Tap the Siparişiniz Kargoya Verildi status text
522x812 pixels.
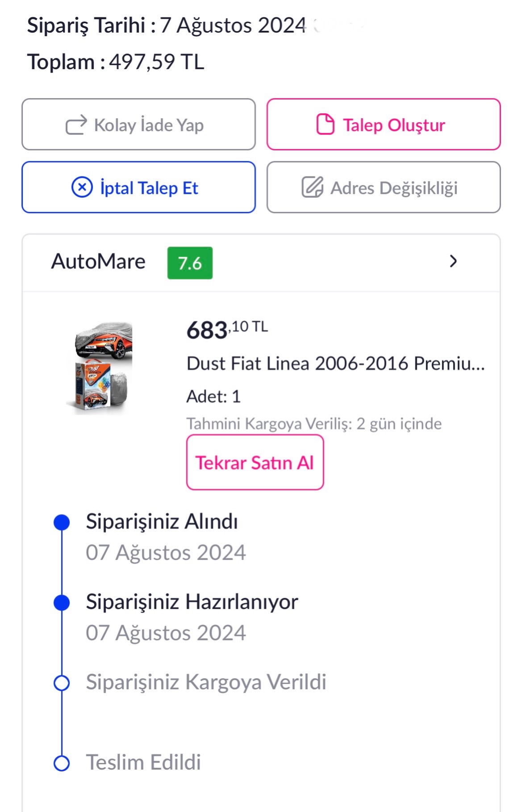click(206, 682)
